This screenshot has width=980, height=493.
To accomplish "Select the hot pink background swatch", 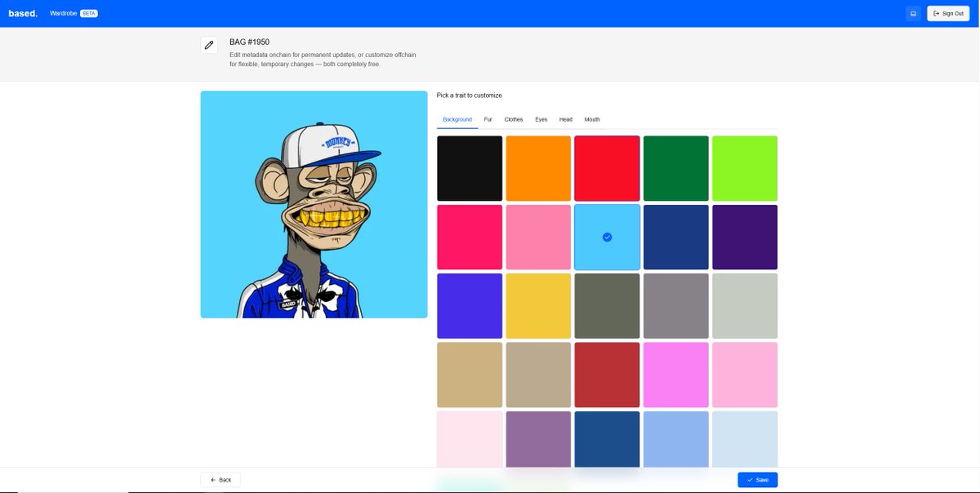I will (470, 237).
